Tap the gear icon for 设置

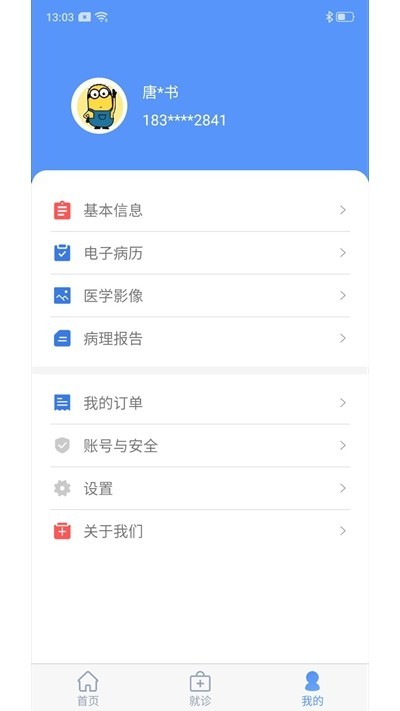[x=62, y=488]
